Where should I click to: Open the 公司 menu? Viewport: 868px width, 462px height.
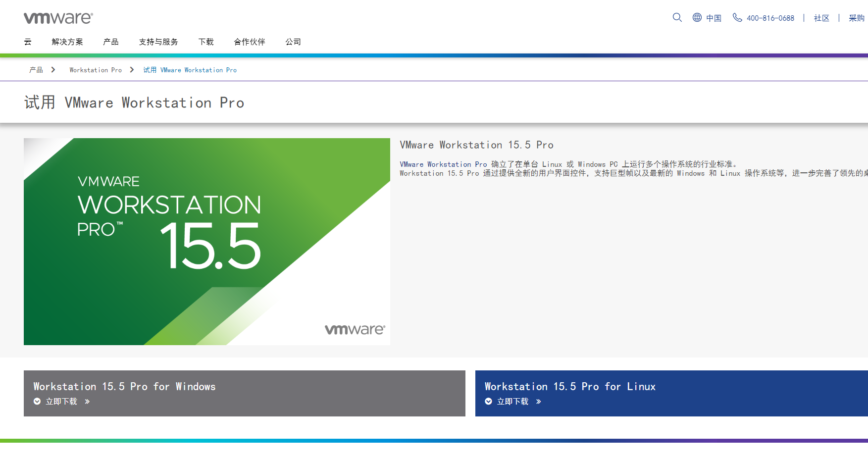coord(293,42)
